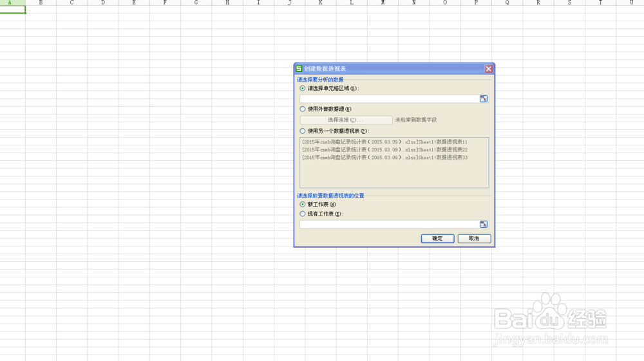Select list entry ending with 数据透视表33
The image size is (644, 361).
385,158
